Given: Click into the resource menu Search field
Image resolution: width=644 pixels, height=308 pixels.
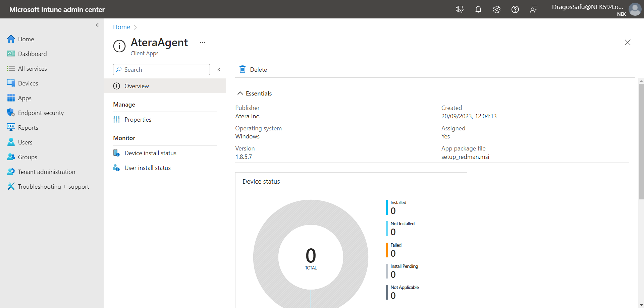Looking at the screenshot, I should [161, 69].
